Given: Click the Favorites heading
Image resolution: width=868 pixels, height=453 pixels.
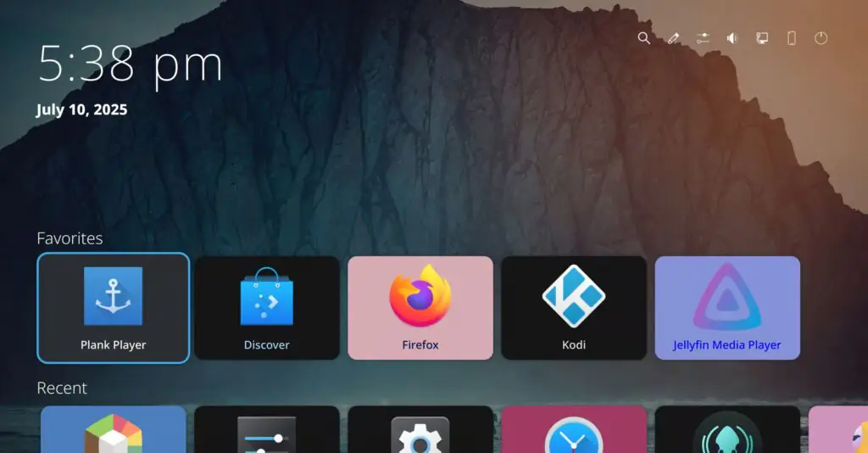Looking at the screenshot, I should [70, 238].
